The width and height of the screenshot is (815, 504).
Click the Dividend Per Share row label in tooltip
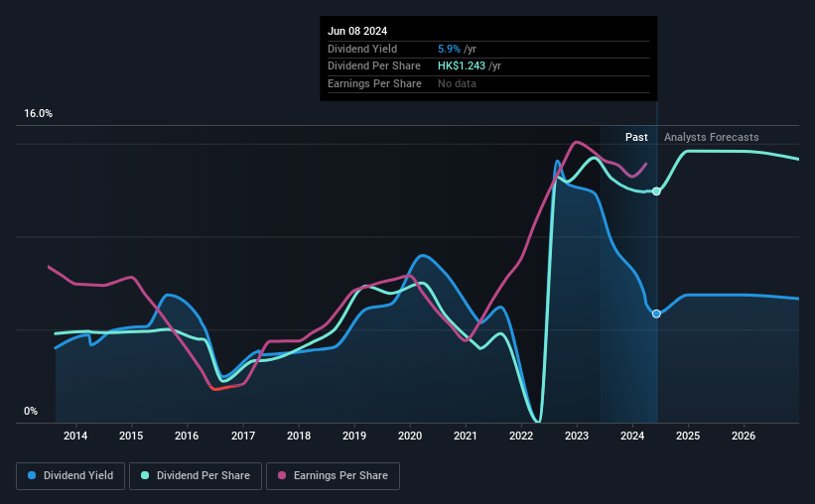click(x=373, y=66)
